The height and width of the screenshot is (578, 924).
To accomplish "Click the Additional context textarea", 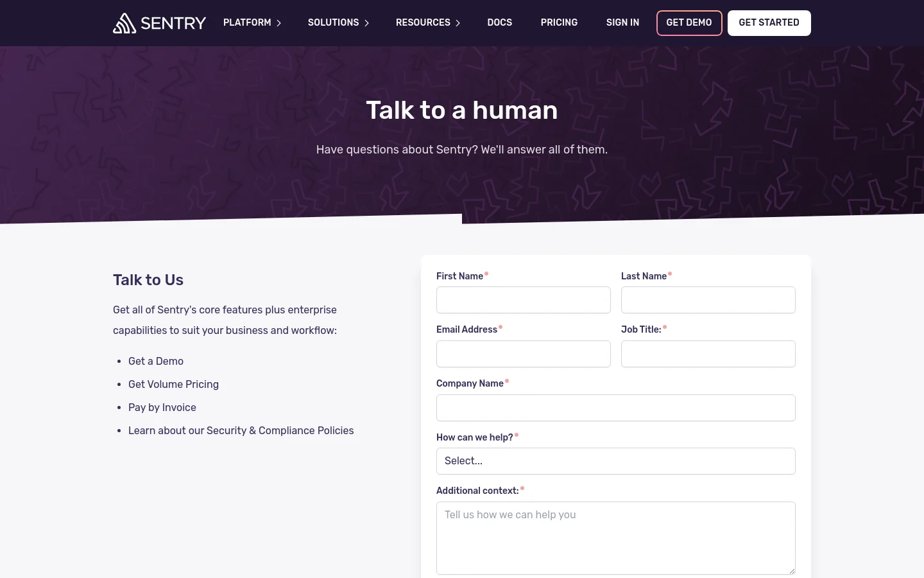I will click(616, 538).
